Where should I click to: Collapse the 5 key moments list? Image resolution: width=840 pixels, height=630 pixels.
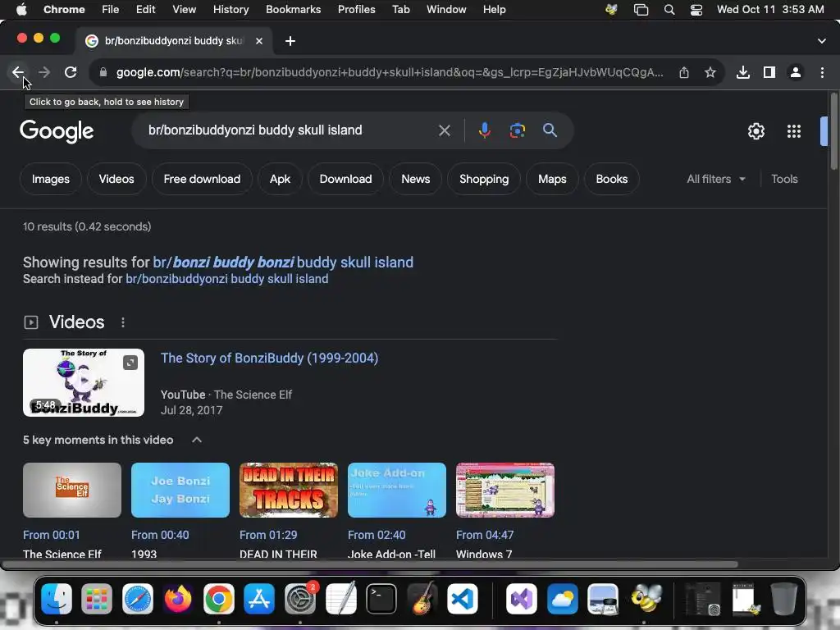point(197,440)
